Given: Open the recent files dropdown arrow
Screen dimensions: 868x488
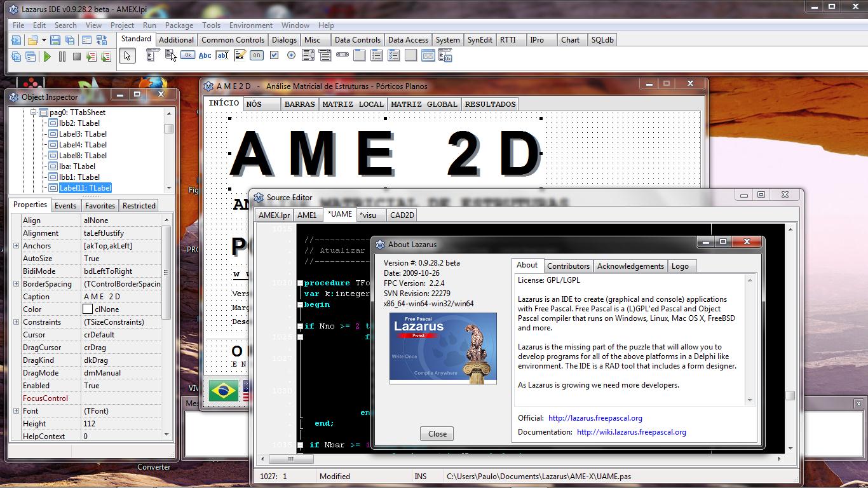Looking at the screenshot, I should [x=44, y=40].
